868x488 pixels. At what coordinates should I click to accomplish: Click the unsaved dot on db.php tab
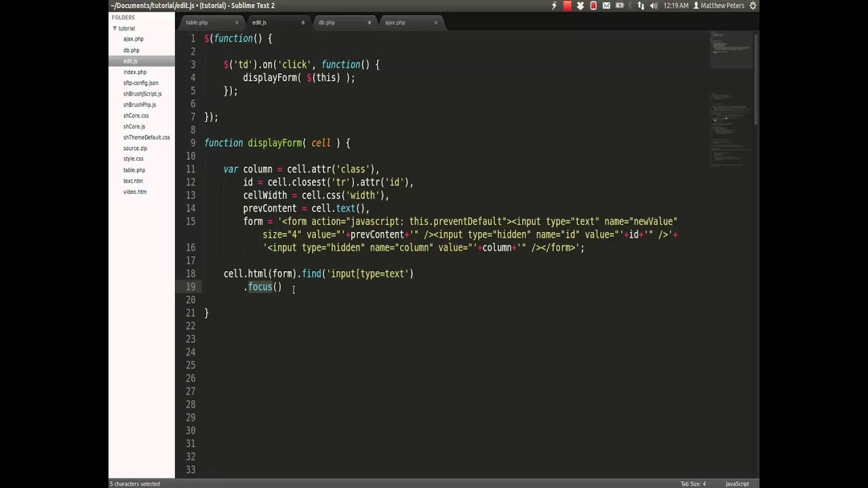click(370, 22)
